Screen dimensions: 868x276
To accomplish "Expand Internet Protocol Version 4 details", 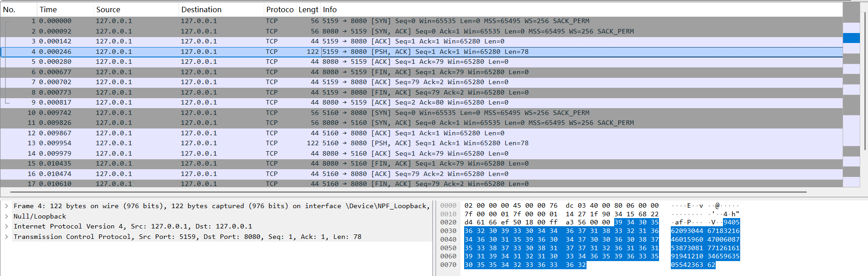I will pyautogui.click(x=6, y=226).
